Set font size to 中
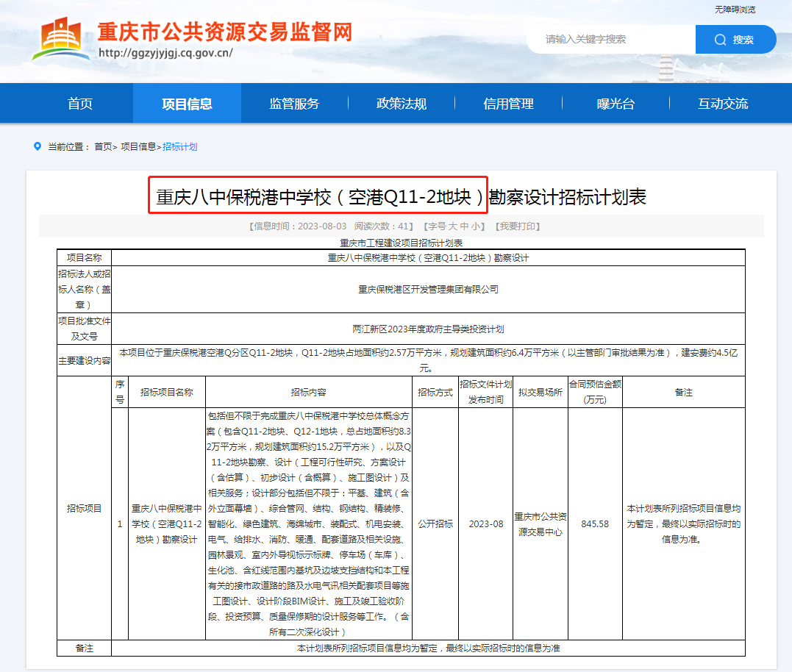This screenshot has width=792, height=672. [464, 226]
